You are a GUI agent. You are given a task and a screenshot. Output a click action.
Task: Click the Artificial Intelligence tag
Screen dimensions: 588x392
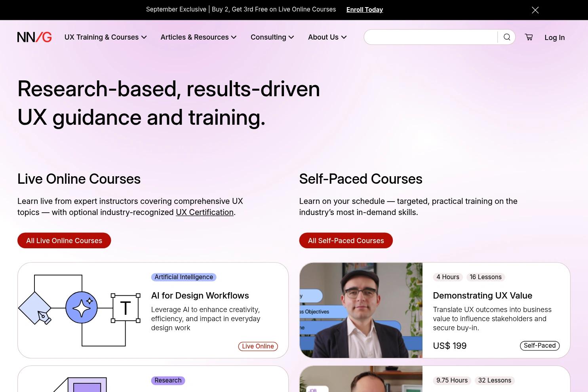(184, 277)
